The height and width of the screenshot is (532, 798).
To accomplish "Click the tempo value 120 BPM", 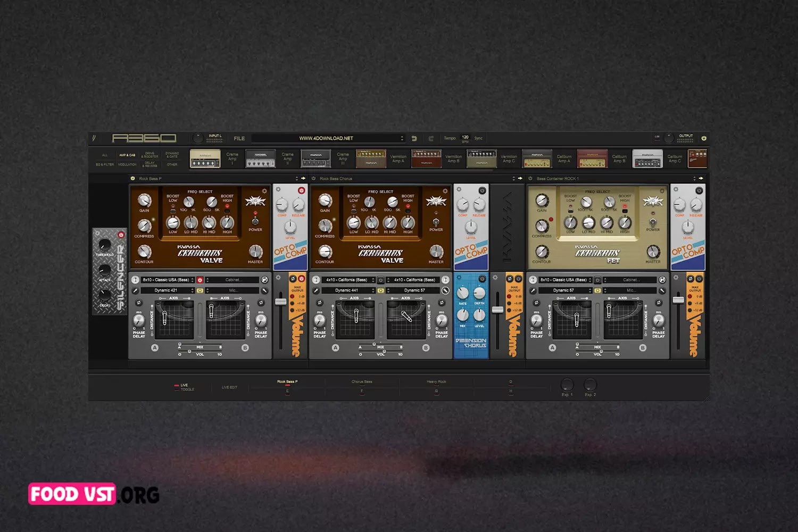I will (x=465, y=138).
